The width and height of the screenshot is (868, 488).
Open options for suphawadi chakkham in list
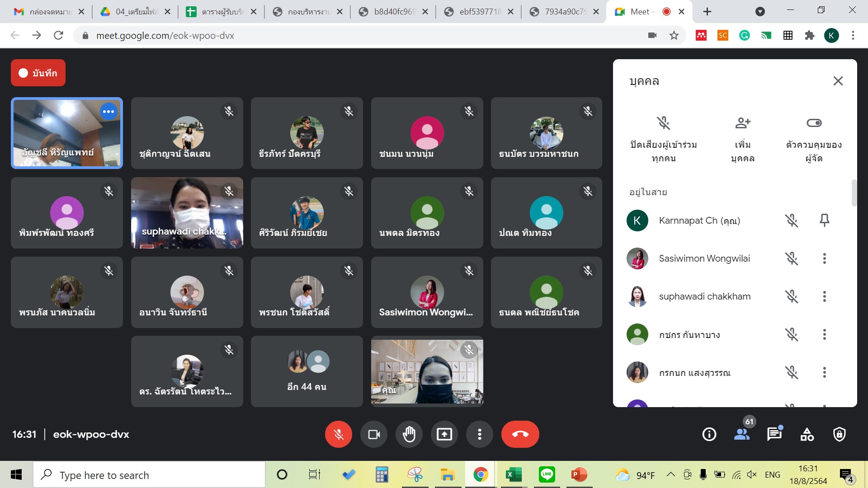(824, 296)
